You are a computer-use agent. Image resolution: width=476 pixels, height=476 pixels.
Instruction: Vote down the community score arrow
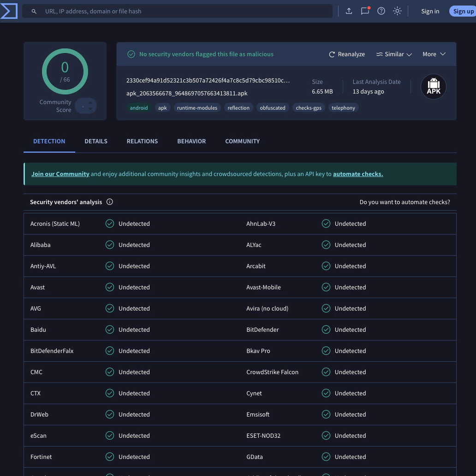click(x=90, y=109)
